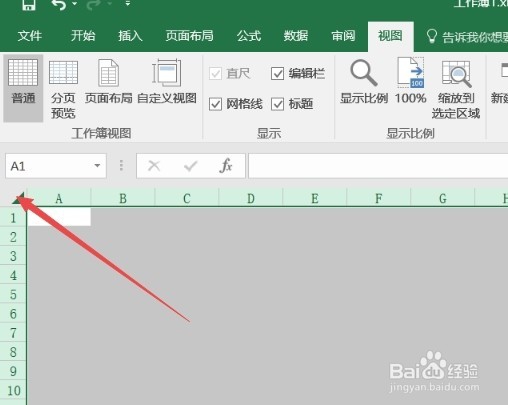Select column C header

pyautogui.click(x=187, y=199)
